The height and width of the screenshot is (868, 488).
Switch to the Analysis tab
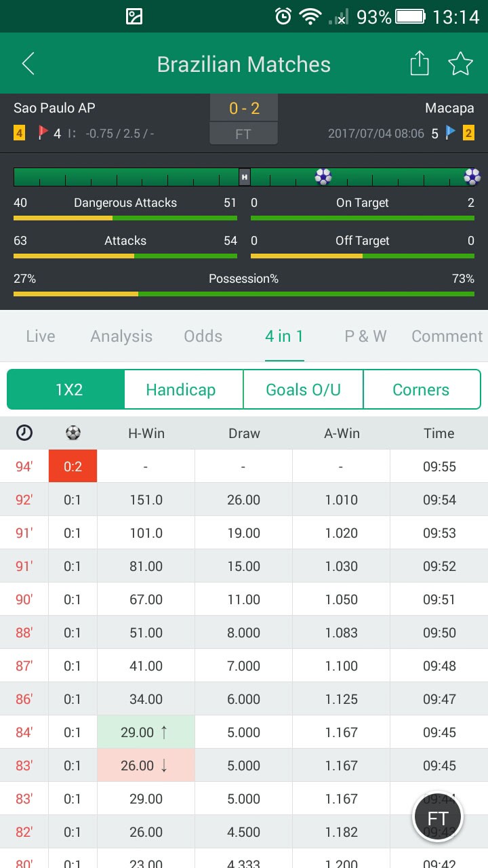(121, 336)
